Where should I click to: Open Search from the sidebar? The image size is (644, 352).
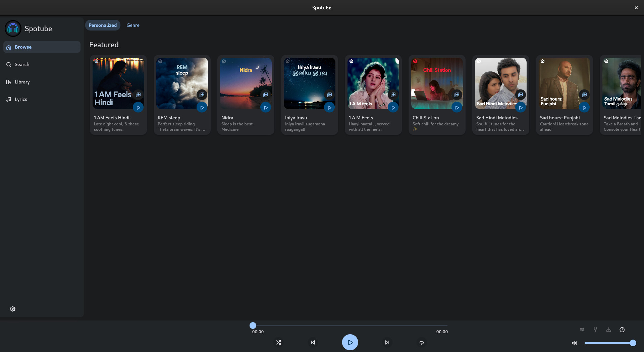(x=22, y=64)
